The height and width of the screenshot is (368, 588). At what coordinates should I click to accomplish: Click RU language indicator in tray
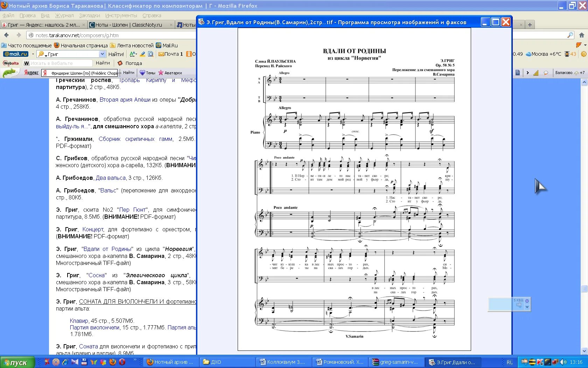[x=510, y=362]
